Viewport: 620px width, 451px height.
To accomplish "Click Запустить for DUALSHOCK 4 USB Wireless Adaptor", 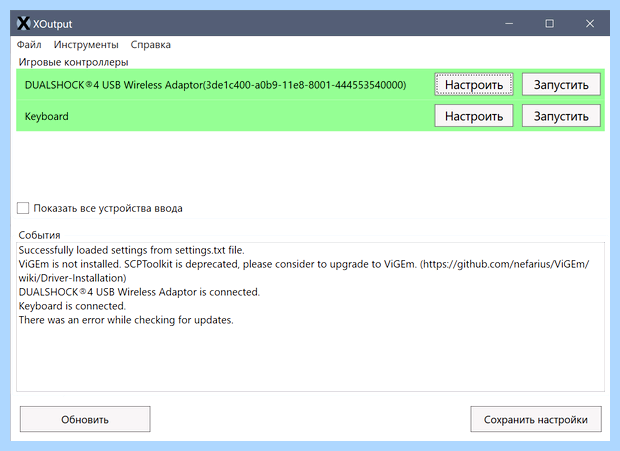I will pyautogui.click(x=561, y=84).
